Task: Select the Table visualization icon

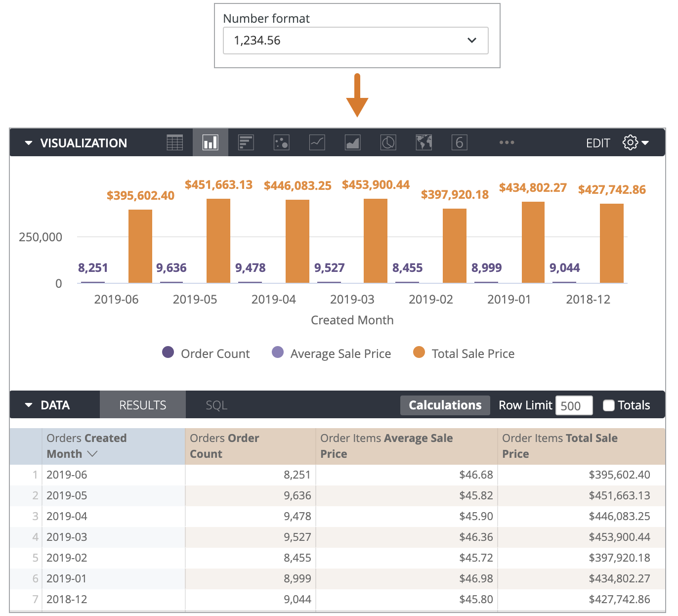Action: (174, 142)
